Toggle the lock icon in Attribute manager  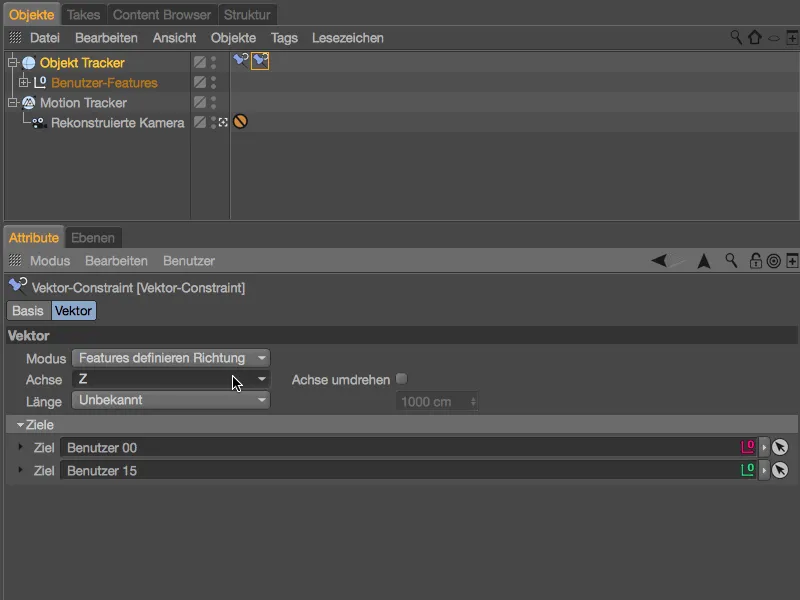point(755,261)
